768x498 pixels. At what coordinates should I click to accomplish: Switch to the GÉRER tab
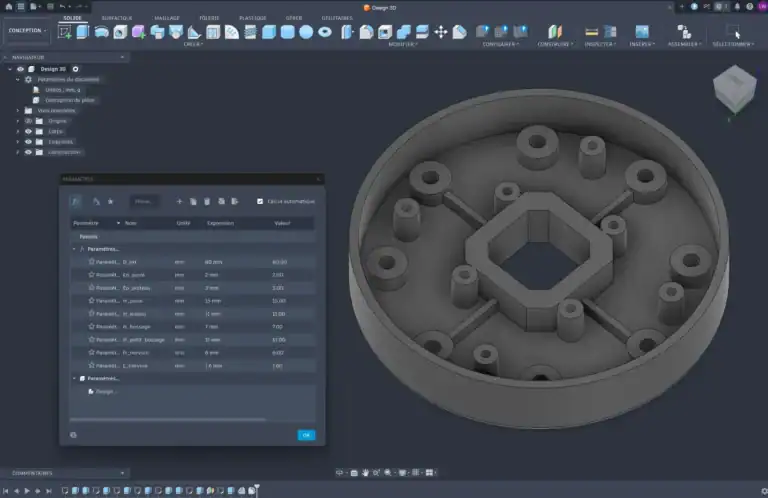click(x=294, y=18)
